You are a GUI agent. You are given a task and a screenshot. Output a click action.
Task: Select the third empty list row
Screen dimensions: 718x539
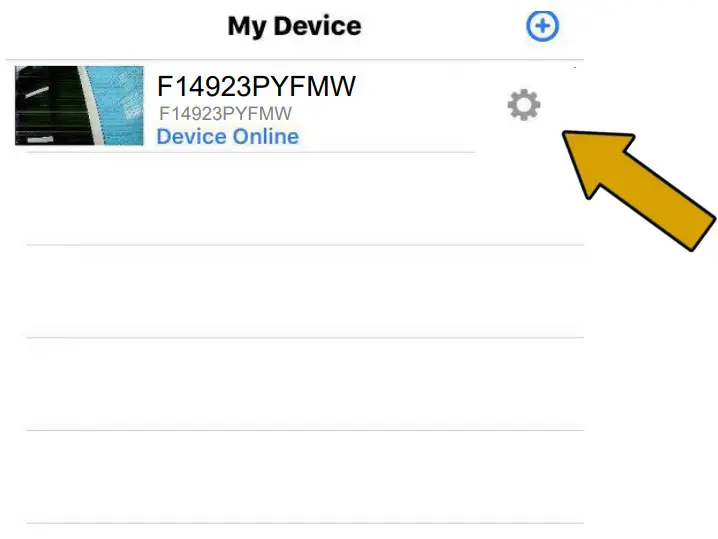(x=305, y=384)
